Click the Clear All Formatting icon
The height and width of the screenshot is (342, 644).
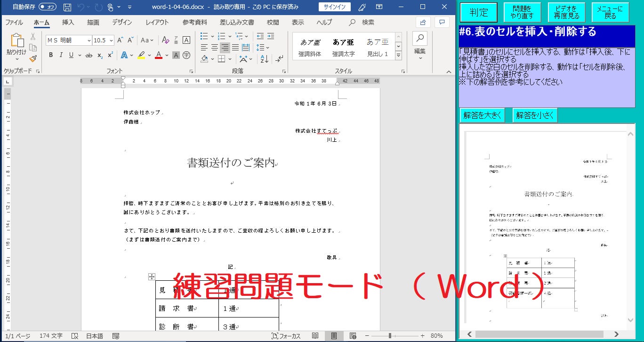click(x=165, y=41)
